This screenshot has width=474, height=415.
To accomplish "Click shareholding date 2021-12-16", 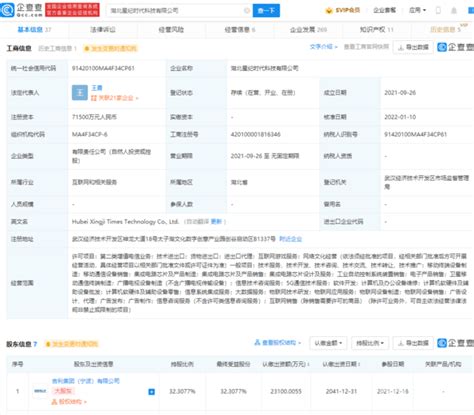I will click(393, 391).
